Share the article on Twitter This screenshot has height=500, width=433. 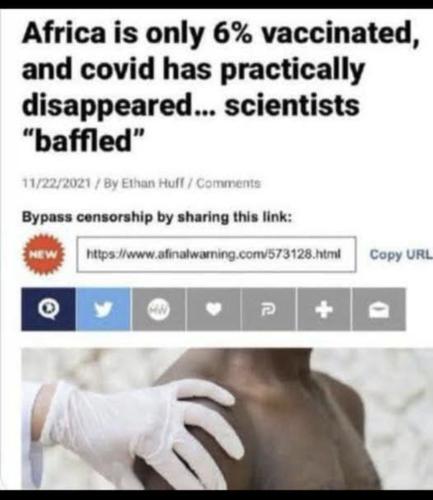point(103,309)
